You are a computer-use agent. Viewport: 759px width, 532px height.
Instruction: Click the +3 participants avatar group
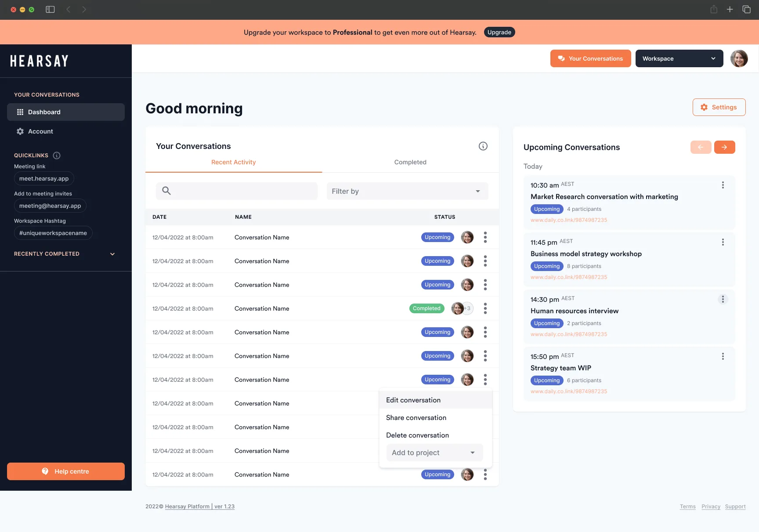[x=462, y=308]
